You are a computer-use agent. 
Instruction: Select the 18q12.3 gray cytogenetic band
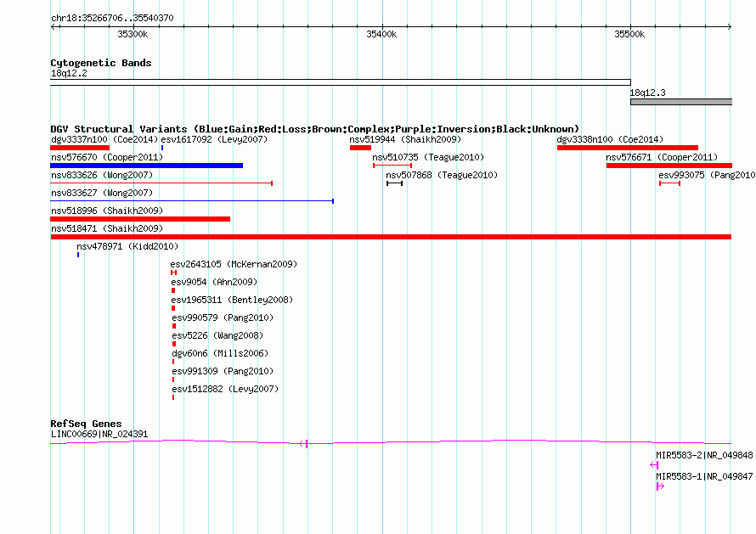click(681, 102)
